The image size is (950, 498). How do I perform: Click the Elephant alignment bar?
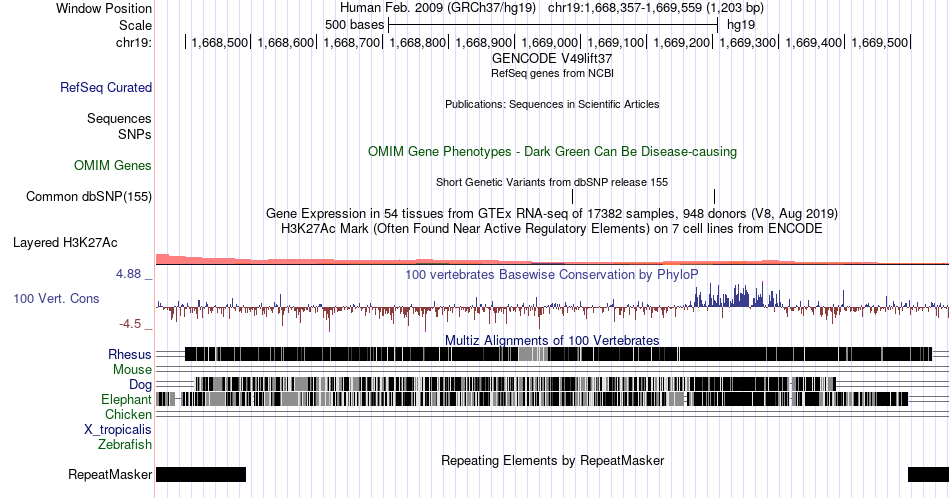(x=533, y=399)
